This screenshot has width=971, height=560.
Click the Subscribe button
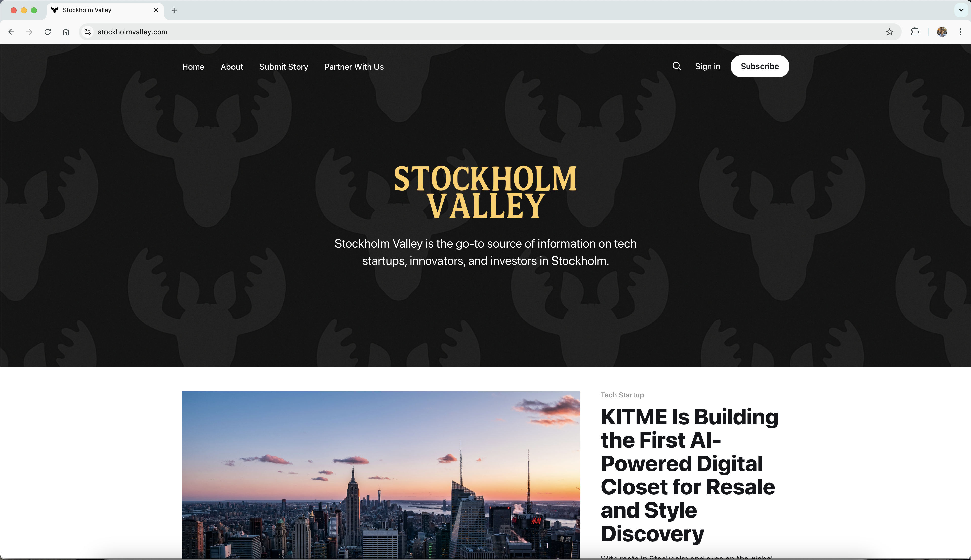[x=760, y=67]
